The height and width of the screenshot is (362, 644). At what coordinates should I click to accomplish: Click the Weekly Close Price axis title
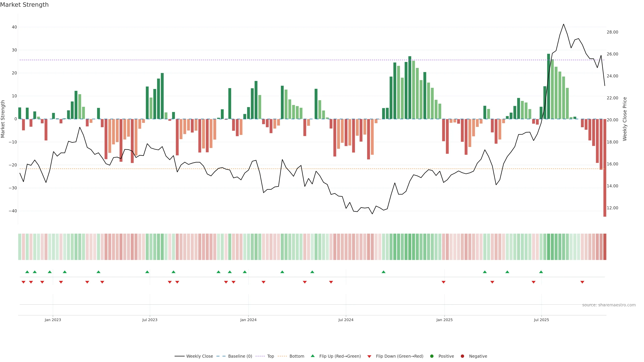(625, 119)
